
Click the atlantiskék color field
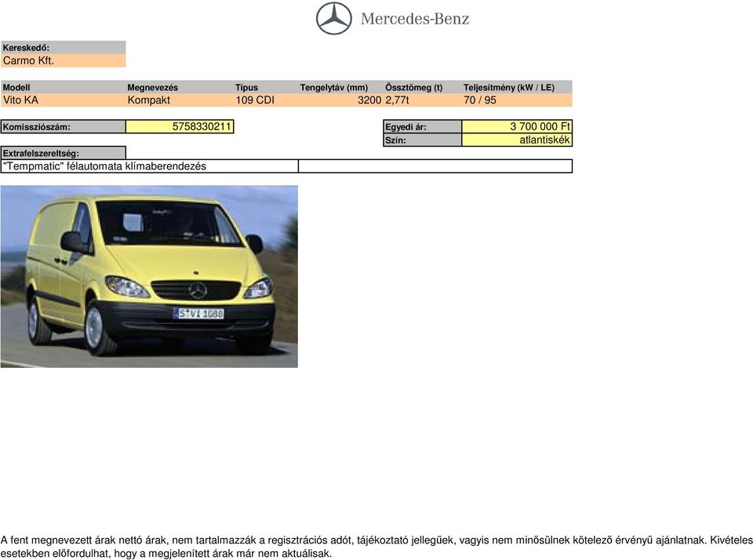(x=517, y=140)
